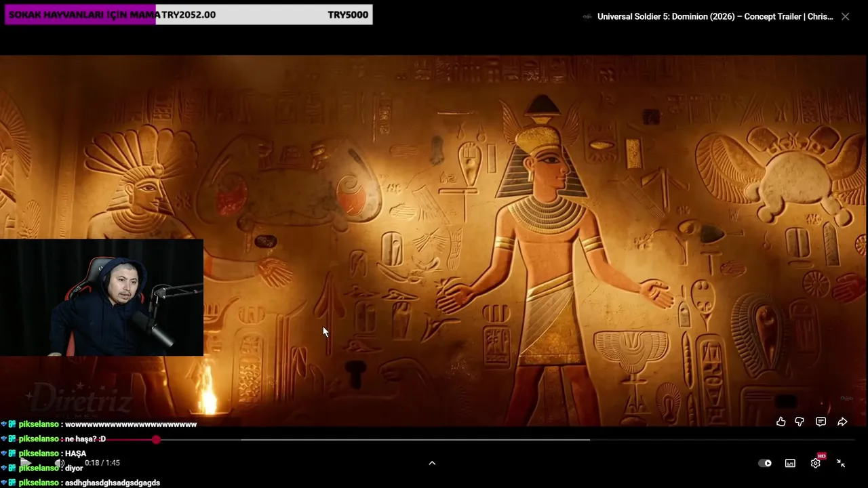
Task: Open the Universal Soldier 5 trailer title
Action: coord(715,16)
